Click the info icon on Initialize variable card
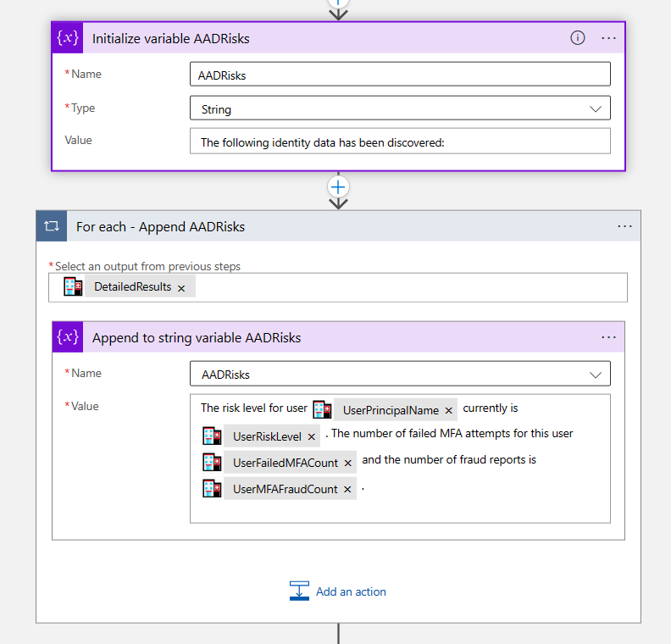 [578, 38]
